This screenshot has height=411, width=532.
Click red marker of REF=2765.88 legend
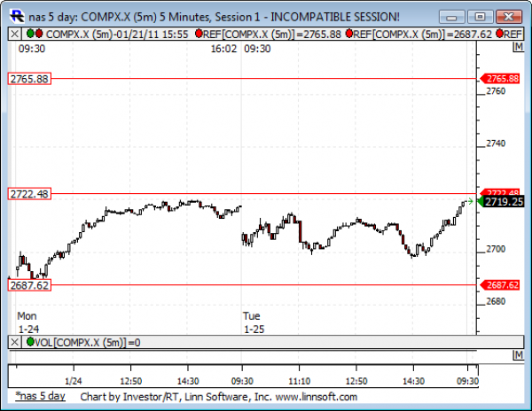point(199,33)
